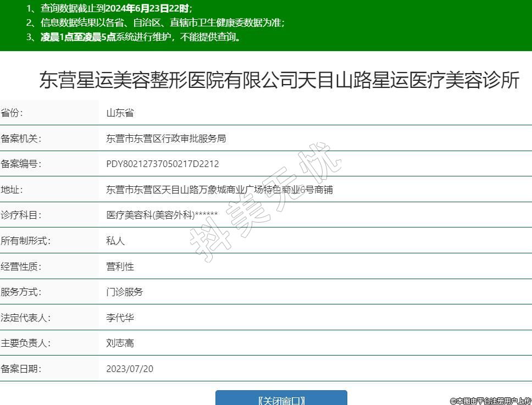
Task: Click the 本图由平台注册用户上传 copyright text
Action: (x=490, y=401)
